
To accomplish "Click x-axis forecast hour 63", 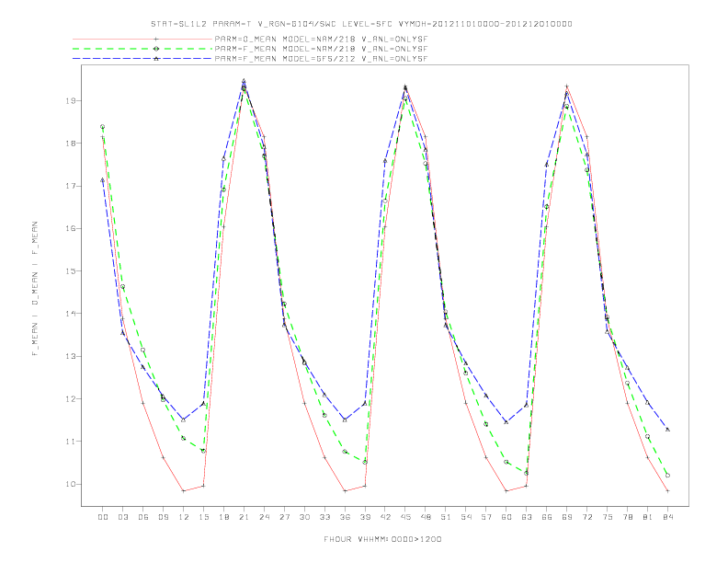I will pyautogui.click(x=527, y=517).
